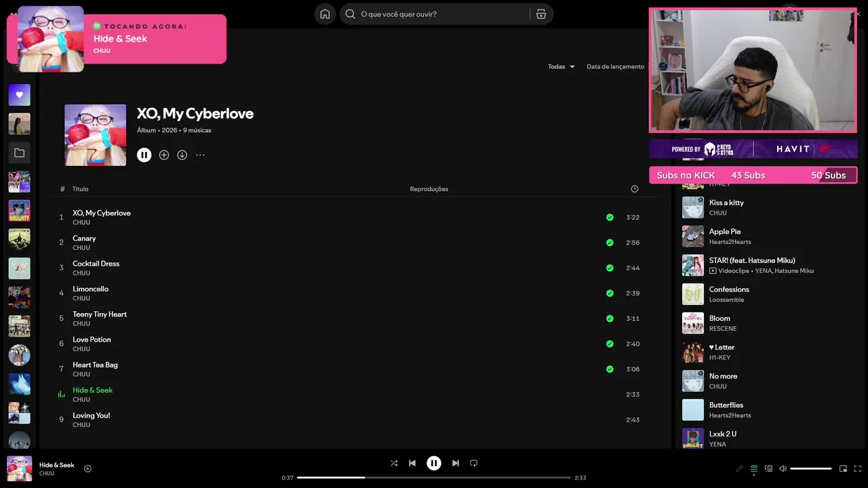Toggle shuffle in the player bar

pos(394,463)
